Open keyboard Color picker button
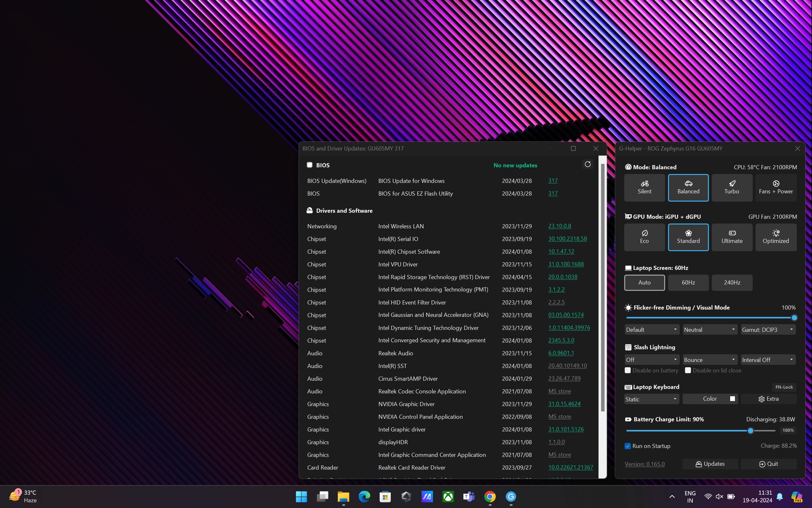The image size is (812, 508). click(710, 399)
